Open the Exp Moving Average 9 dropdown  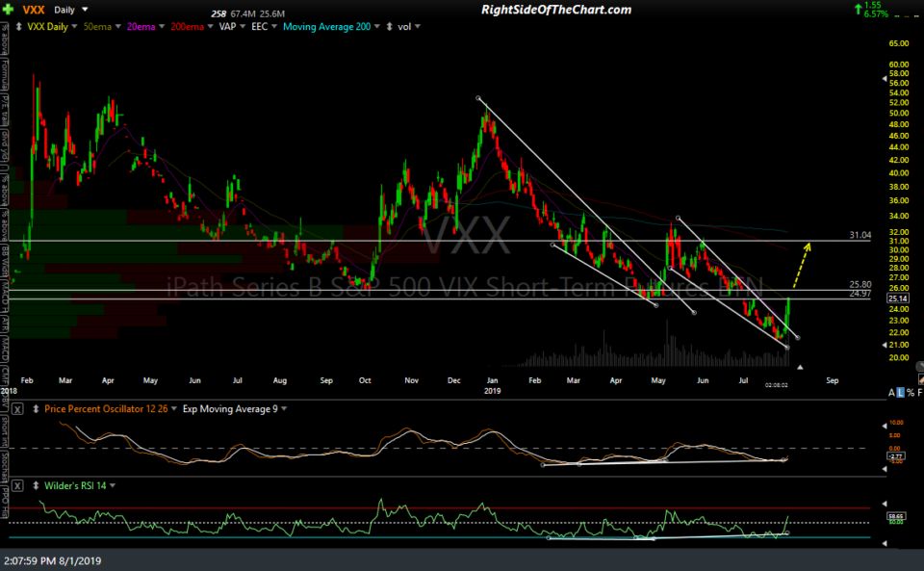click(231, 408)
